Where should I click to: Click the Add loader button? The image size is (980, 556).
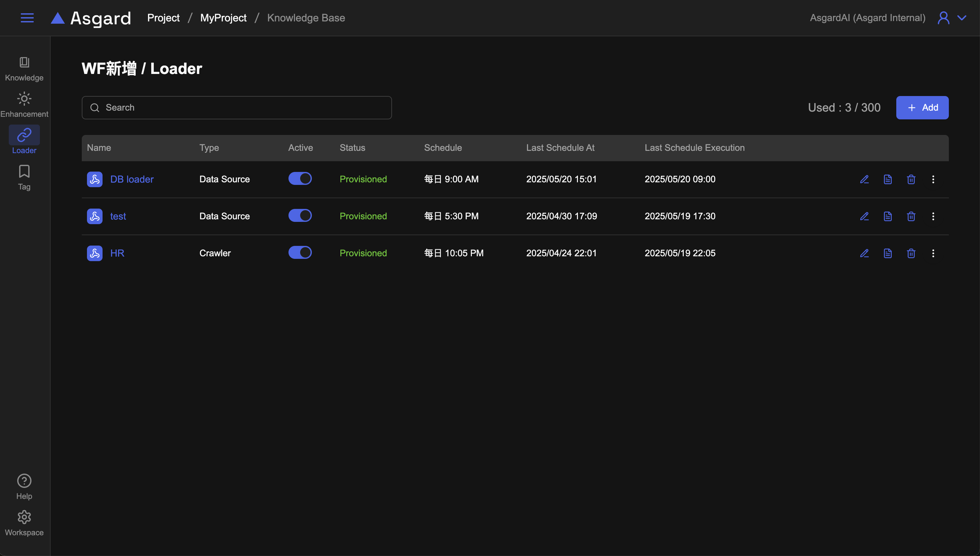922,108
